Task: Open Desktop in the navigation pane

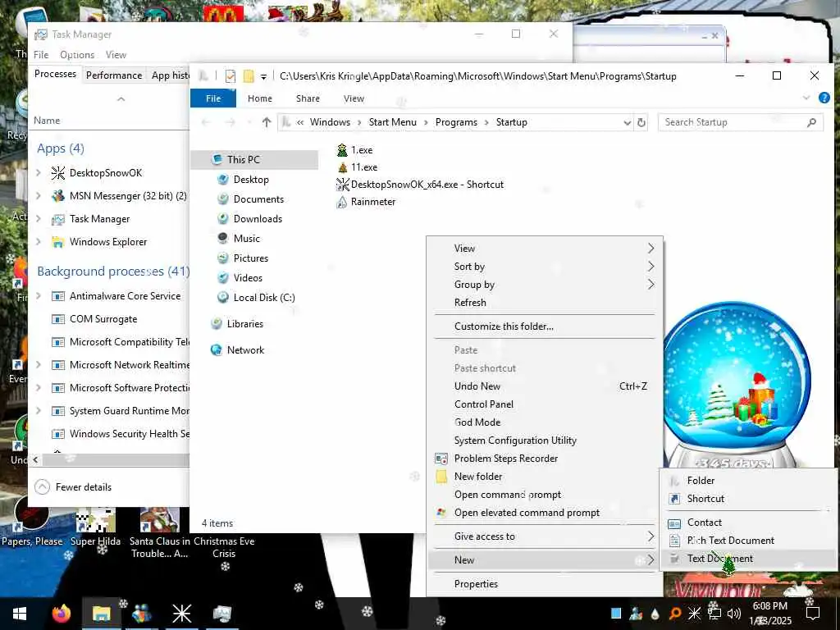Action: 251,180
